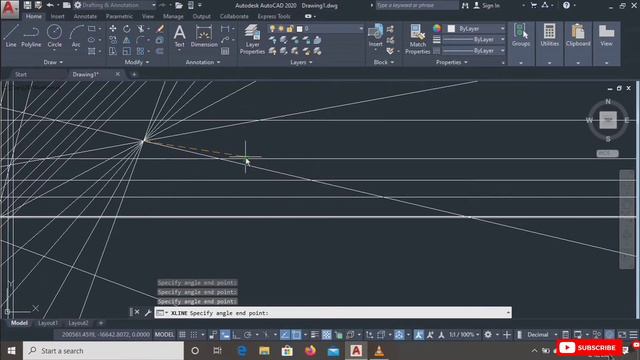
Task: Expand the Modify panel
Action: [x=137, y=62]
